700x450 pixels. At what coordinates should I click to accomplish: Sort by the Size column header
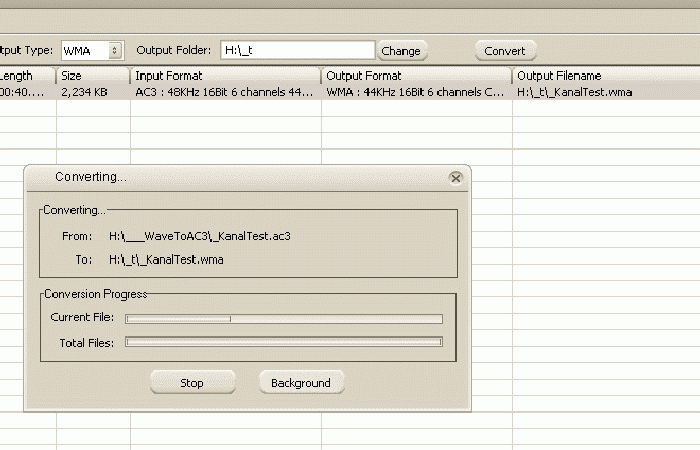[x=92, y=76]
